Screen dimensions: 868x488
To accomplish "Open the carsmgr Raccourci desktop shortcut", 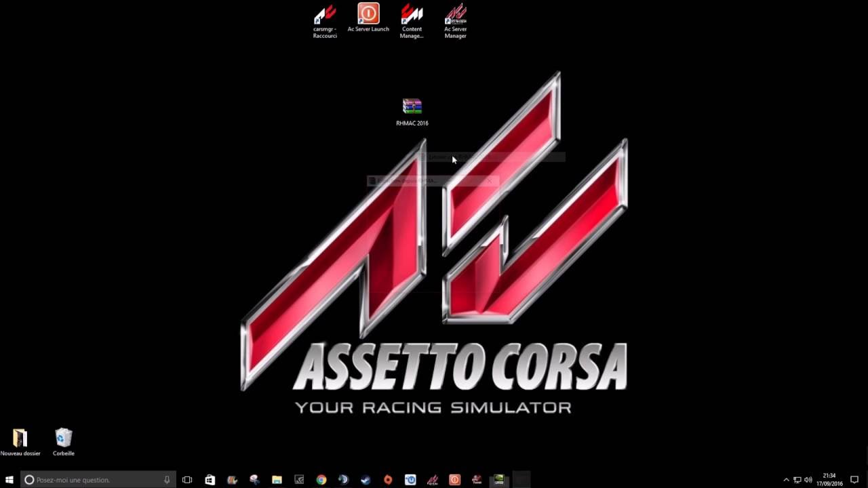I will 325,21.
